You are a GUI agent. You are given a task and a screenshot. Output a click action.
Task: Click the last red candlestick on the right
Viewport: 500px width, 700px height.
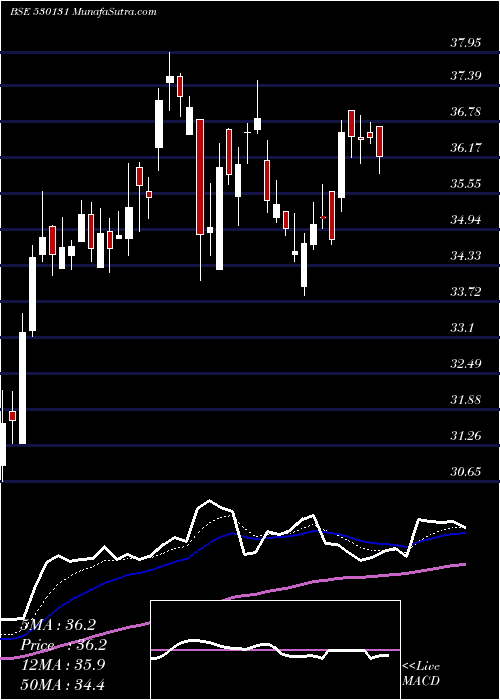point(379,142)
